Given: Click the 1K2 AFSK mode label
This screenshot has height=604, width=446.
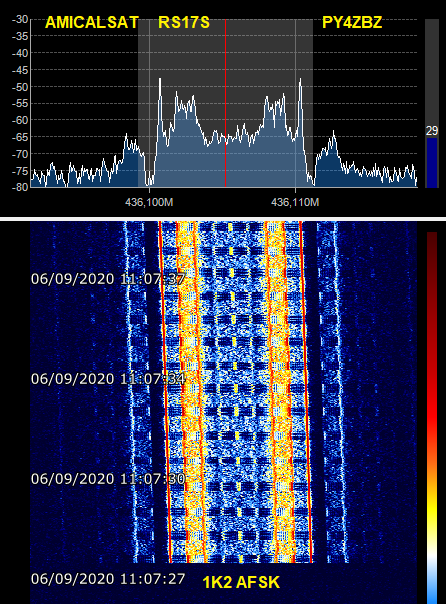Looking at the screenshot, I should [x=241, y=582].
